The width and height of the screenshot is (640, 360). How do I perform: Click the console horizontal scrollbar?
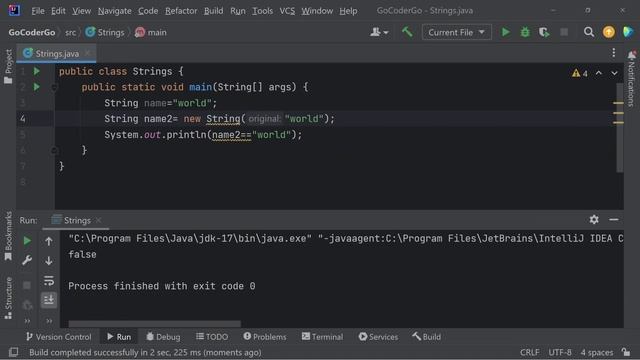(154, 324)
